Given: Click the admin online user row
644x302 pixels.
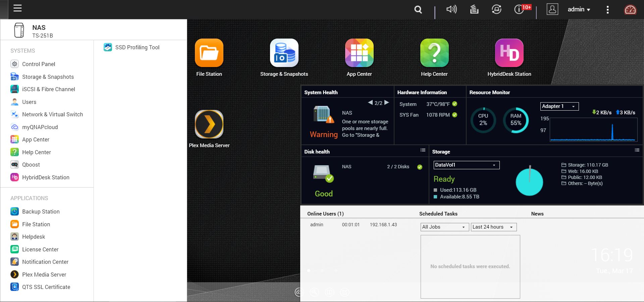Looking at the screenshot, I should [x=354, y=225].
